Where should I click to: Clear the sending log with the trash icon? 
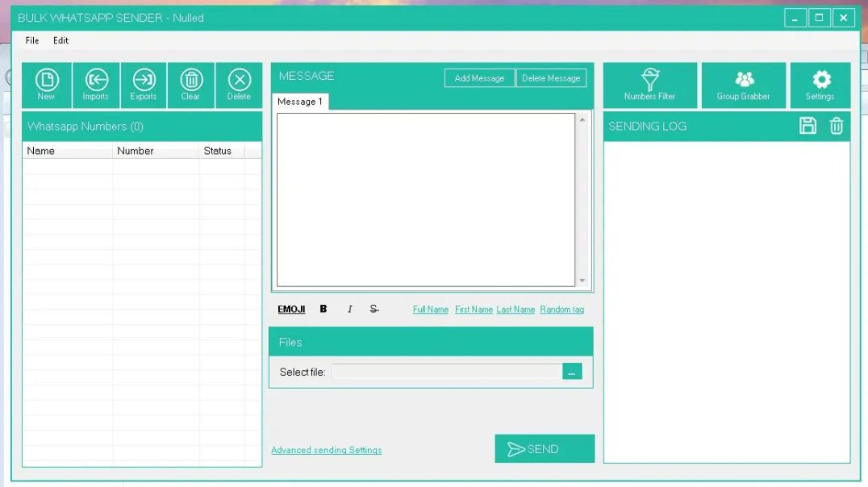click(x=836, y=126)
